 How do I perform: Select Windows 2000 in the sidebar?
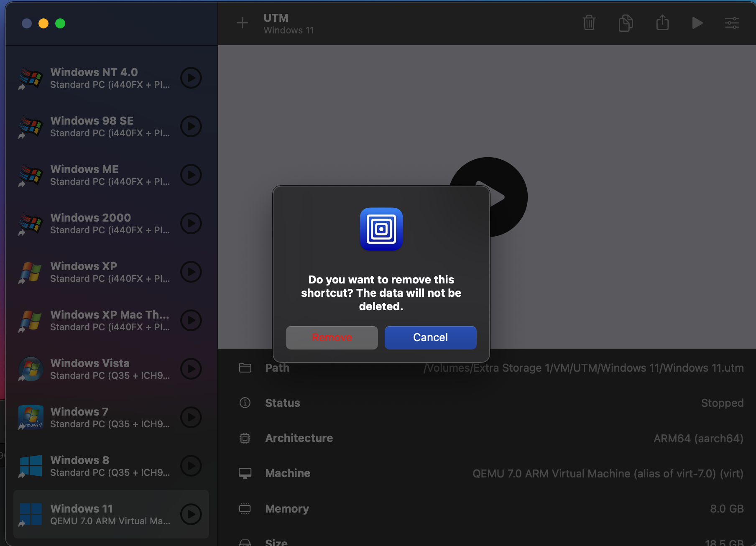(111, 223)
